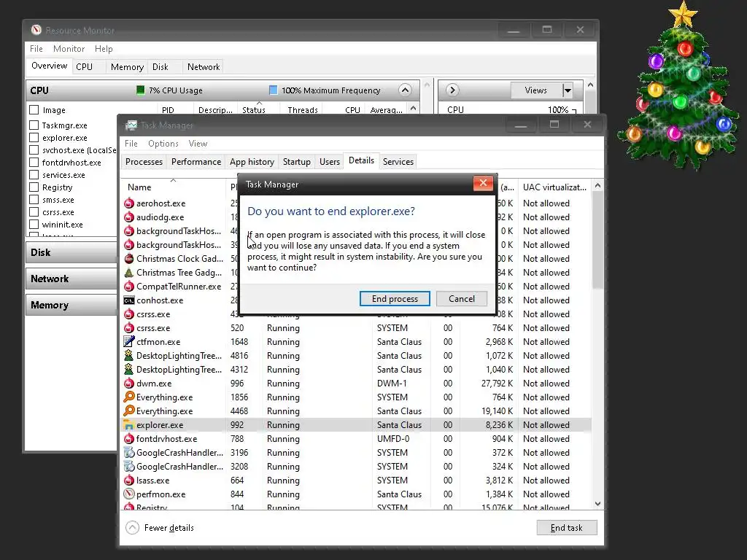Collapse the graphs pane with the arrow button
This screenshot has width=747, height=560.
452,90
